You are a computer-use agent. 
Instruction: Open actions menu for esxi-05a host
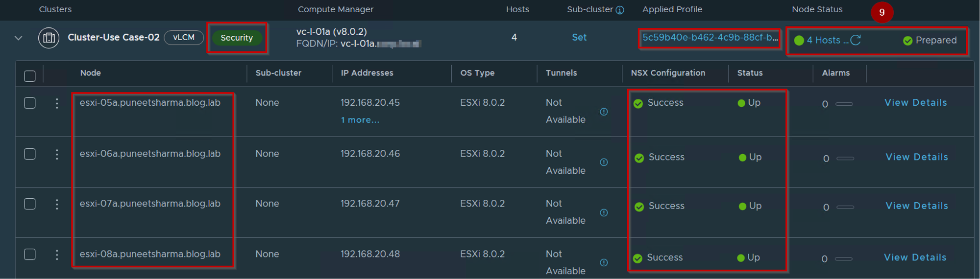point(57,103)
